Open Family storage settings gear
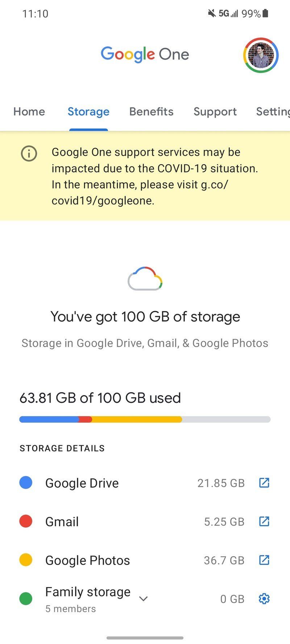 [x=264, y=599]
